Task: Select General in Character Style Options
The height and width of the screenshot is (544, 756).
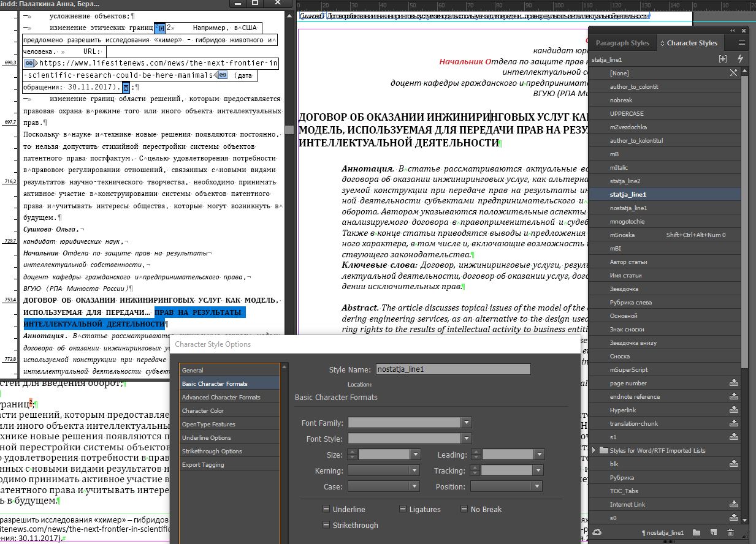Action: pos(229,370)
